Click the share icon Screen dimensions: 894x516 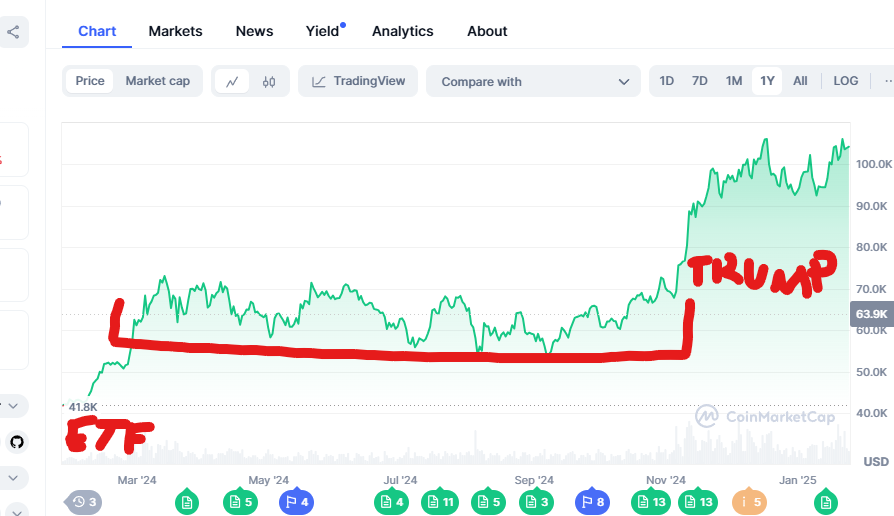[13, 32]
